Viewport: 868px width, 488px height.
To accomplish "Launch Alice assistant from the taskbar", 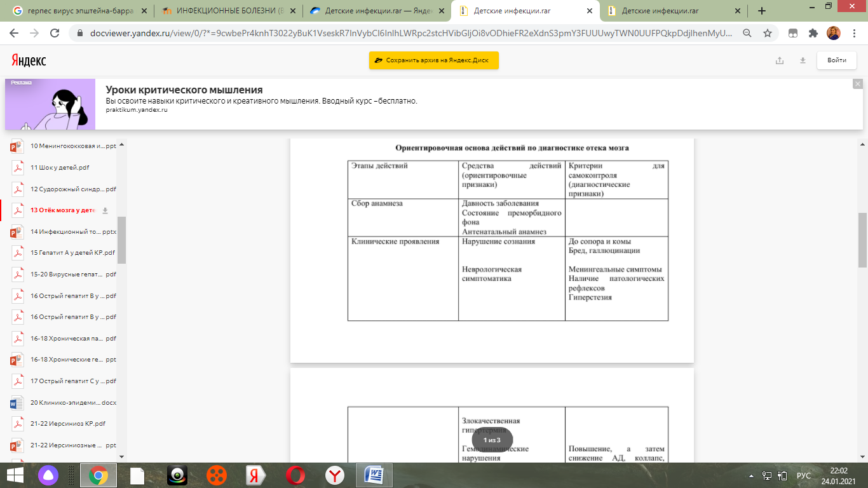I will [x=48, y=475].
